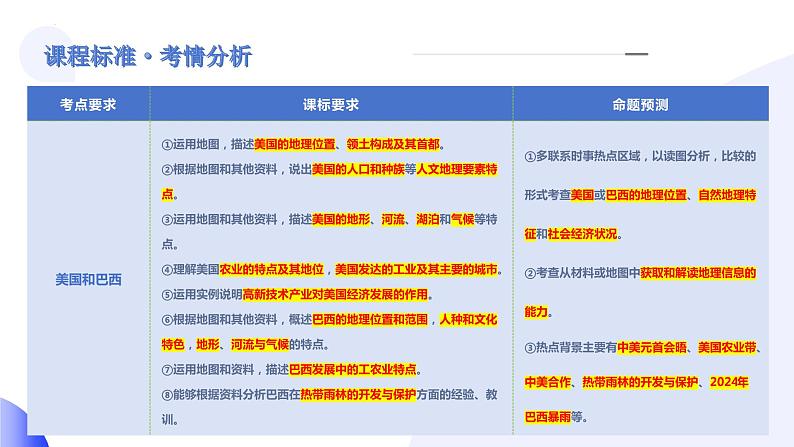Screen dimensions: 794x447
Task: Click the dark blue dash beside the title line
Action: point(636,54)
